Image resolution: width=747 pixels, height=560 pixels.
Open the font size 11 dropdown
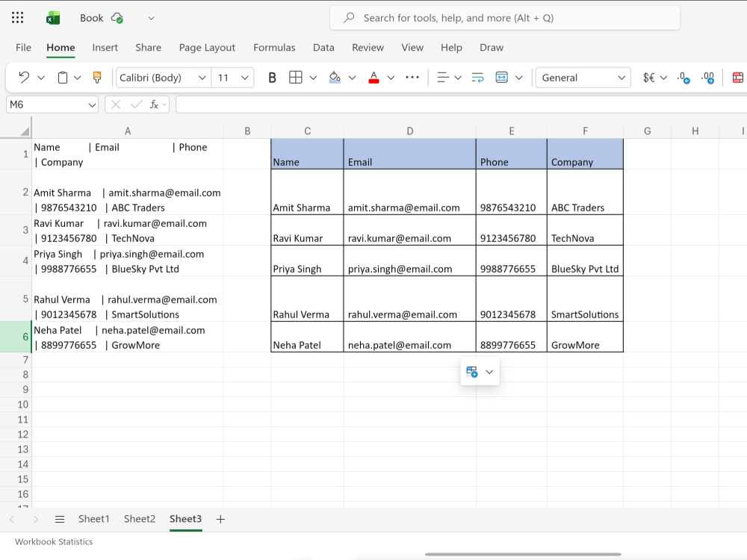(x=244, y=78)
